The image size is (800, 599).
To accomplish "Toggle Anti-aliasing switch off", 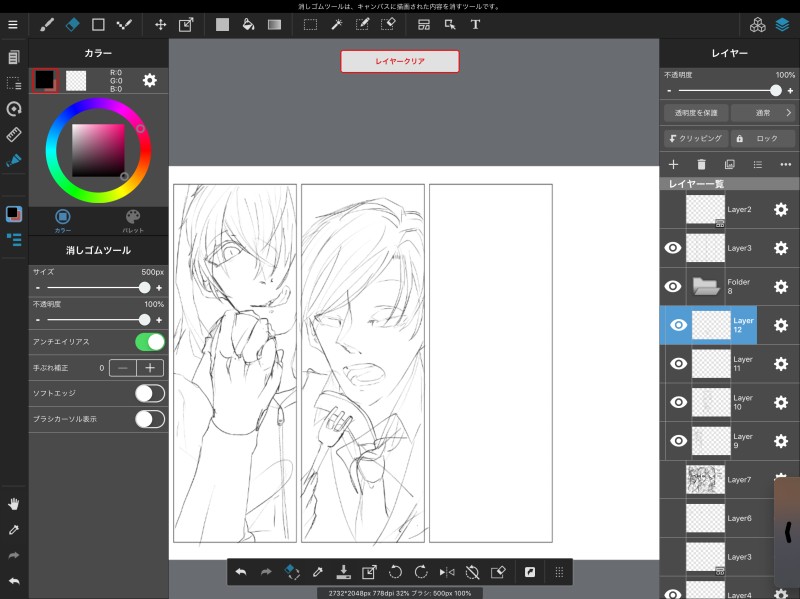I will coord(150,342).
